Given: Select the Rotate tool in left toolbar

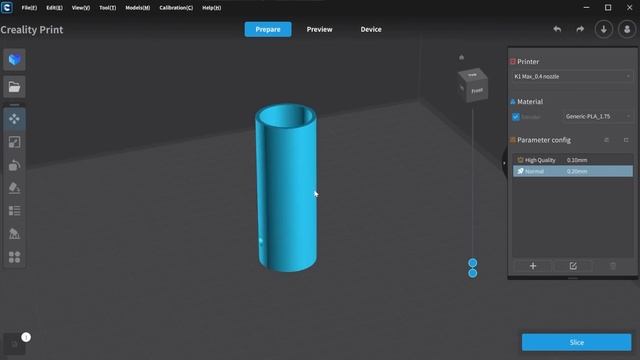Looking at the screenshot, I should tap(14, 165).
